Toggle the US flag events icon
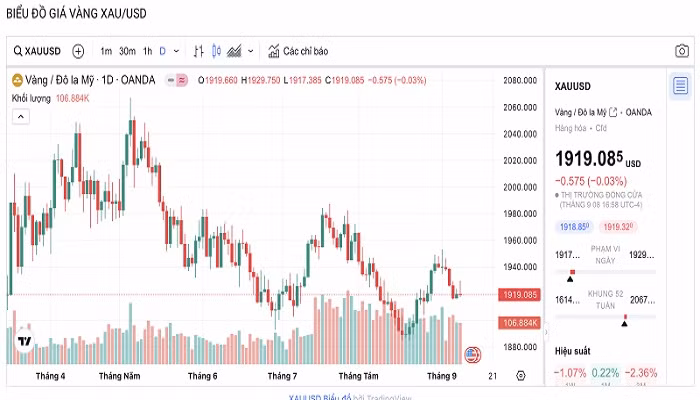The height and width of the screenshot is (400, 700). coord(472,355)
